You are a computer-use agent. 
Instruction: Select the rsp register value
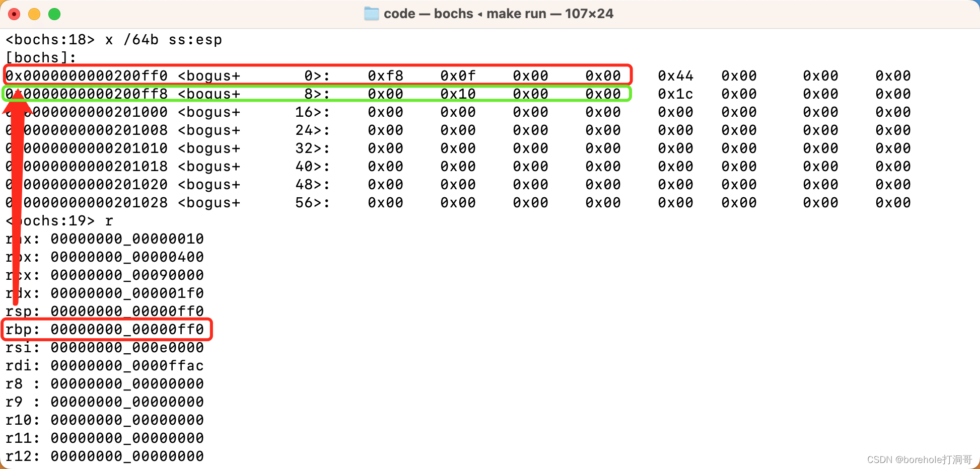(127, 311)
